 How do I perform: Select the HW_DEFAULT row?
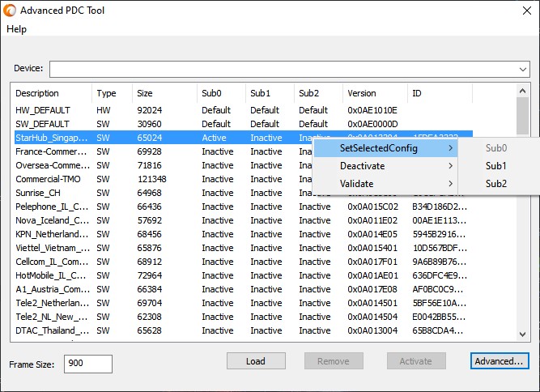click(x=42, y=110)
